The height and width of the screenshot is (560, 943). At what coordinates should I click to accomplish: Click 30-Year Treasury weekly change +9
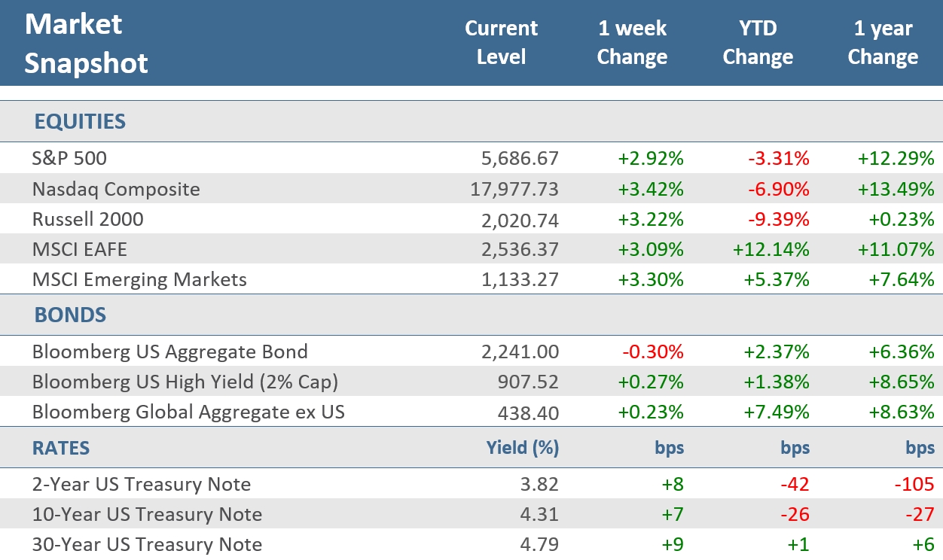pos(673,545)
